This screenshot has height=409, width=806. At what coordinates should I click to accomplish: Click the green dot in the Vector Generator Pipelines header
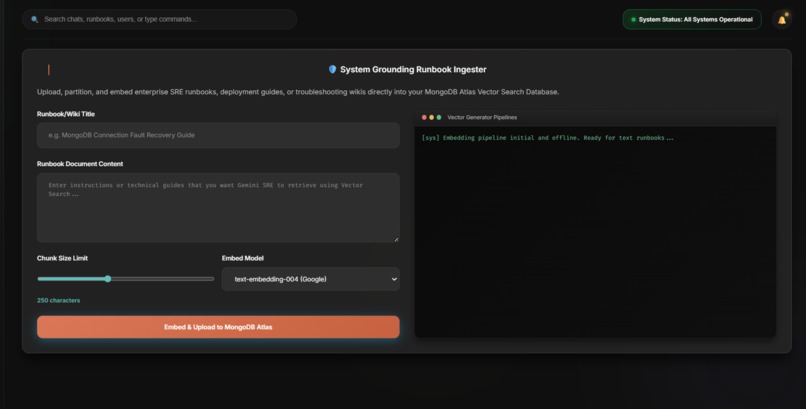click(438, 117)
